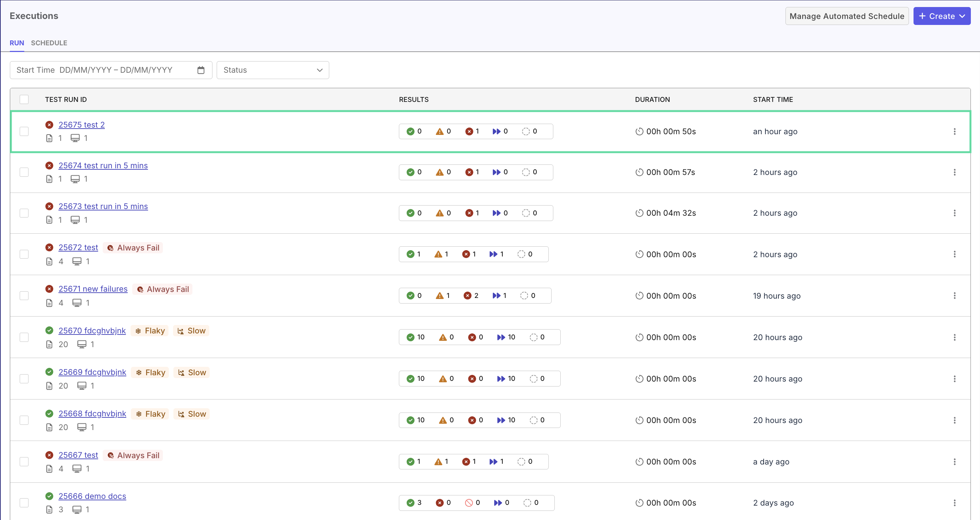Viewport: 980px width, 520px height.
Task: Select the checkbox for 25673 test run
Action: pos(24,213)
